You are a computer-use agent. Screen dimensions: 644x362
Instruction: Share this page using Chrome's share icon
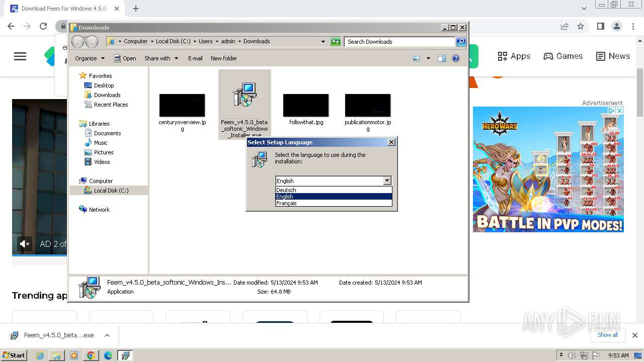[x=565, y=26]
